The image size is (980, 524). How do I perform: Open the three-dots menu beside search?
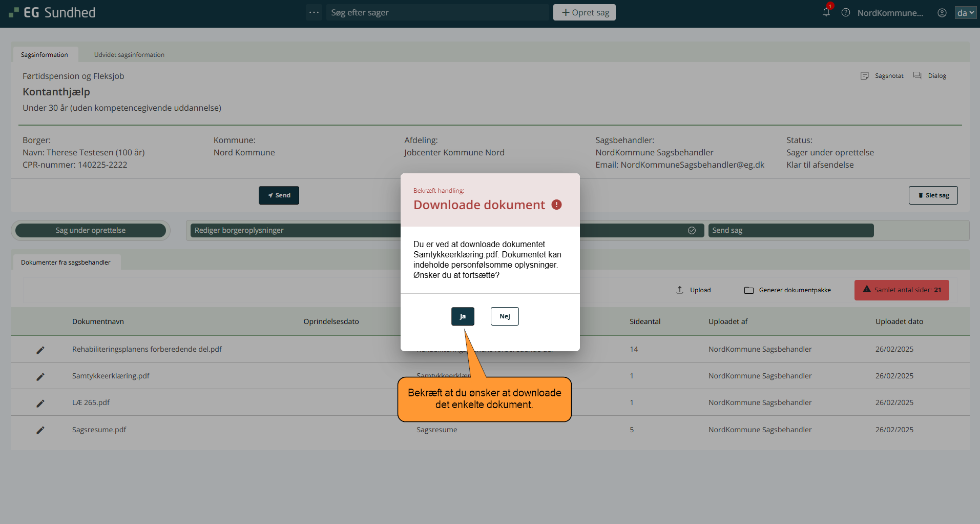314,12
